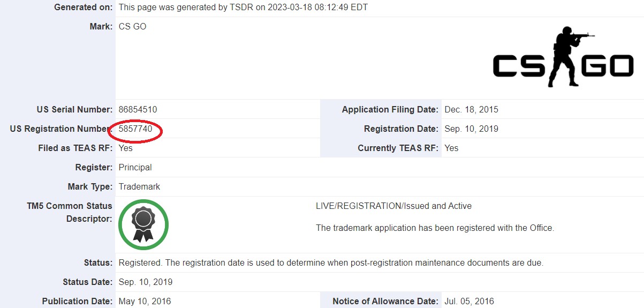Select the US serial number 86854510

138,110
